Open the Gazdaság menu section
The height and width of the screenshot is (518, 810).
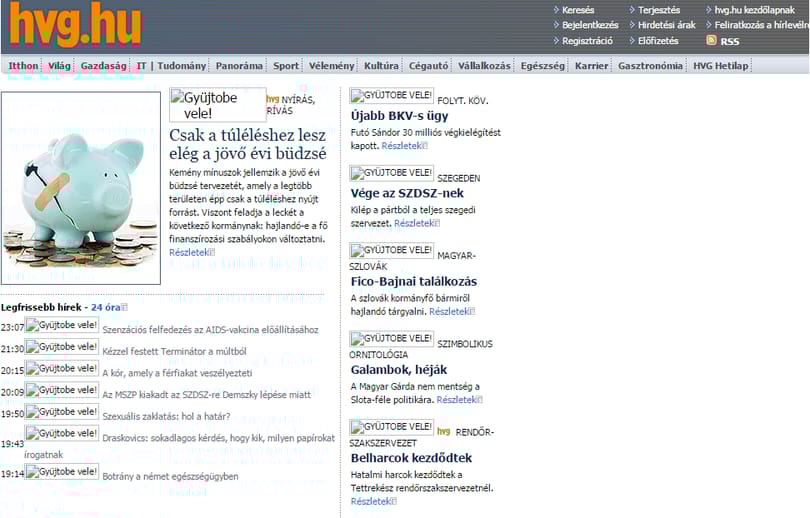tap(103, 66)
